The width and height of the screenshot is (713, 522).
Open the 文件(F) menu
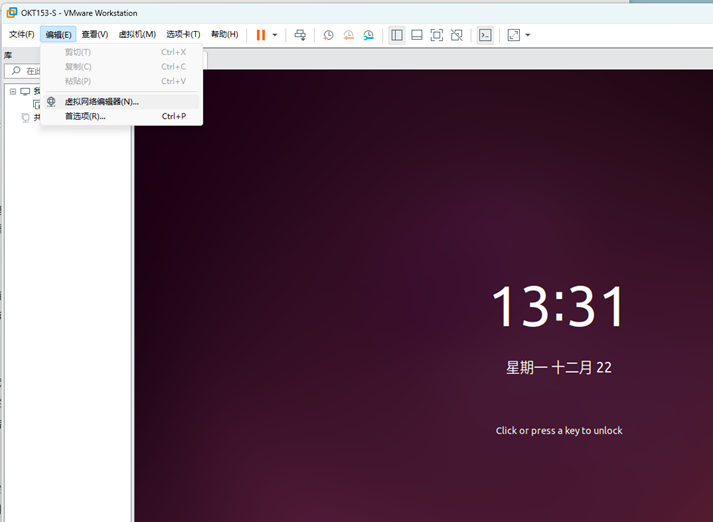[21, 35]
